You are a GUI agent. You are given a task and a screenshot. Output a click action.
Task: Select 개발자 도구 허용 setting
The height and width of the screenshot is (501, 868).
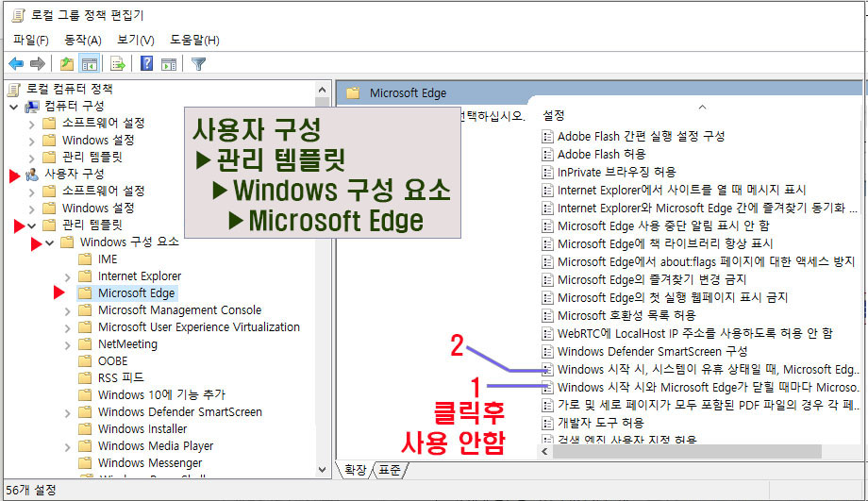point(601,423)
